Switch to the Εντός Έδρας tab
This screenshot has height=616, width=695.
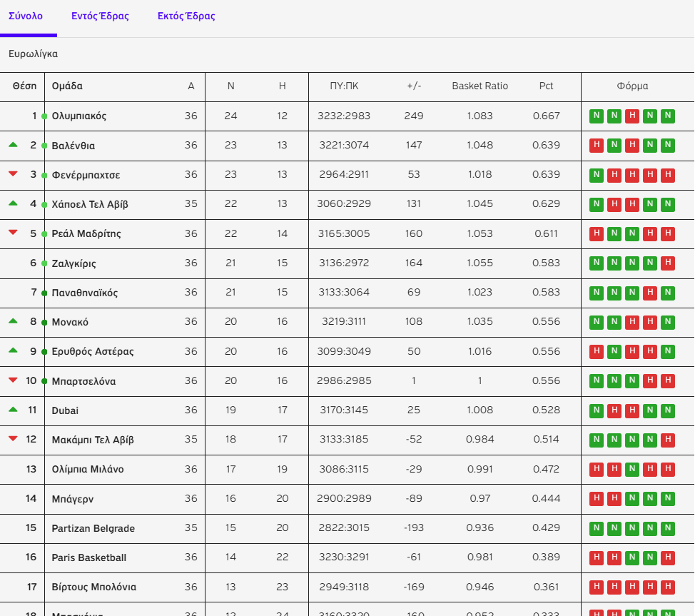100,16
